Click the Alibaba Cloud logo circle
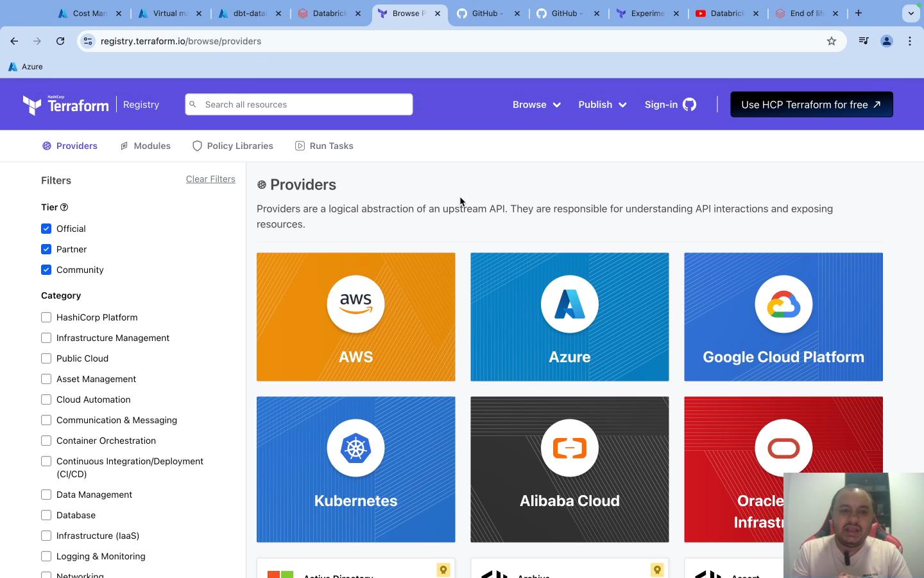Viewport: 924px width, 578px height. pyautogui.click(x=570, y=448)
